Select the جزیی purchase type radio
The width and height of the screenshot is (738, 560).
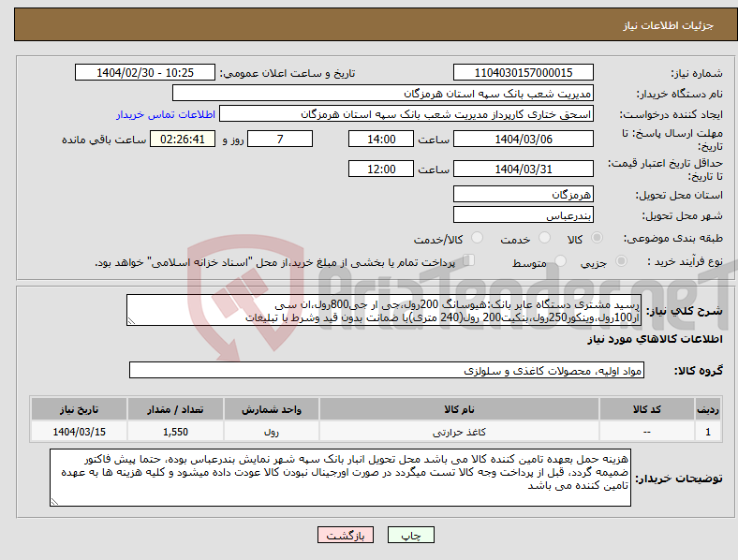pos(621,260)
